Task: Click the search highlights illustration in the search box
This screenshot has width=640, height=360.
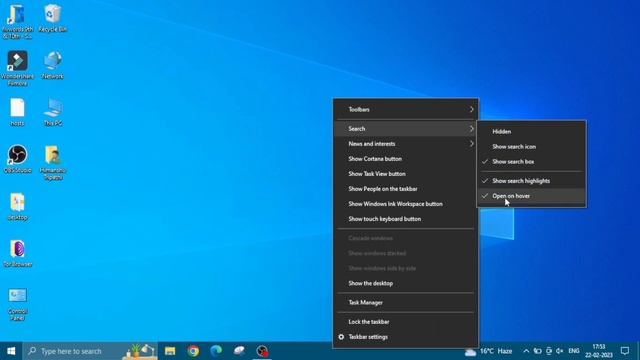Action: pos(140,351)
